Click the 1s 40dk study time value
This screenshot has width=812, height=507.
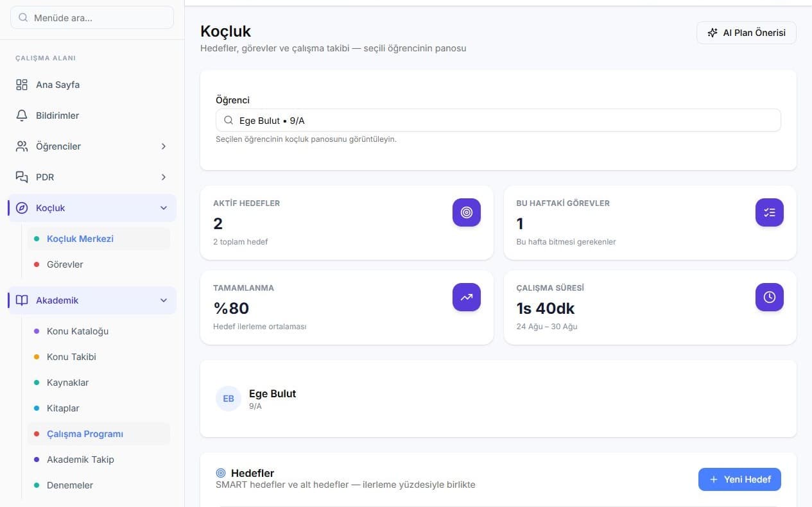point(546,308)
